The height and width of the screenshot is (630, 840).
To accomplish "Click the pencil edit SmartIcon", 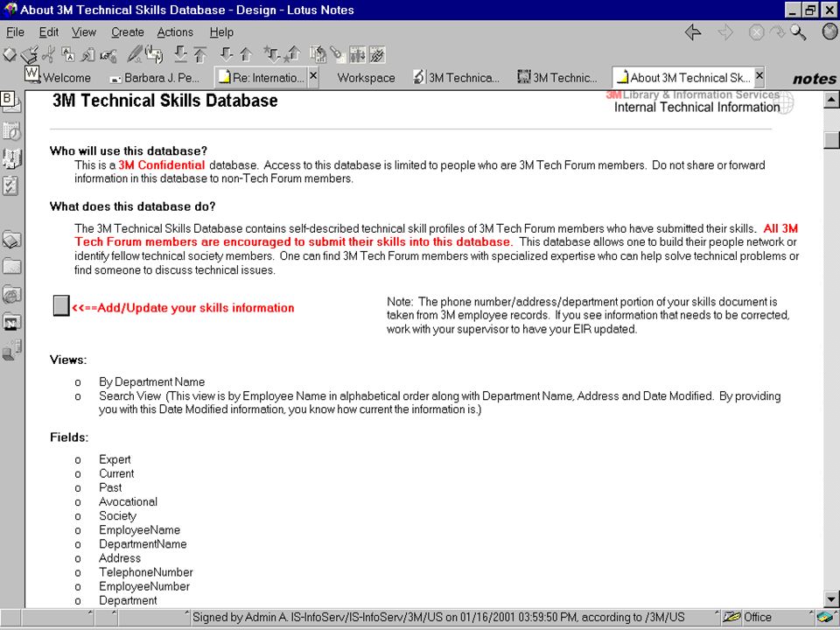I will coord(135,53).
